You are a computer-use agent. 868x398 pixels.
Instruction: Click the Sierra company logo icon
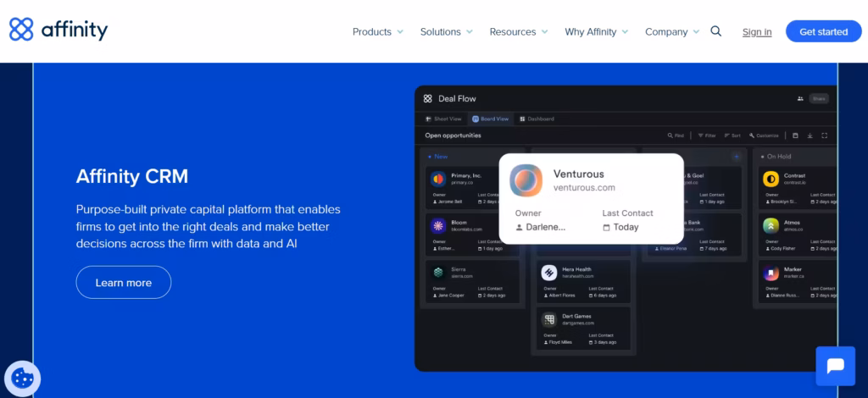point(438,272)
